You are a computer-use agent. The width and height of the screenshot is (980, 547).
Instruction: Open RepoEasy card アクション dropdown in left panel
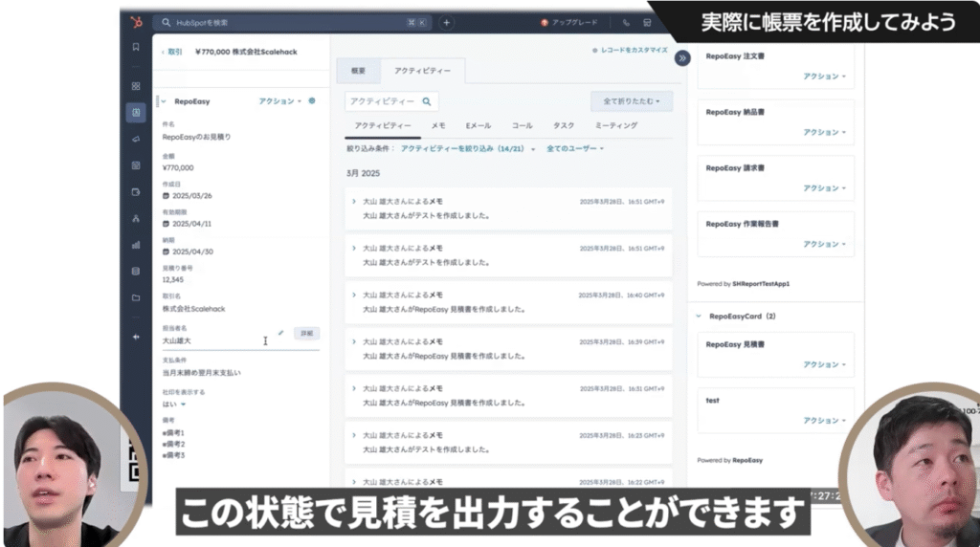tap(280, 101)
